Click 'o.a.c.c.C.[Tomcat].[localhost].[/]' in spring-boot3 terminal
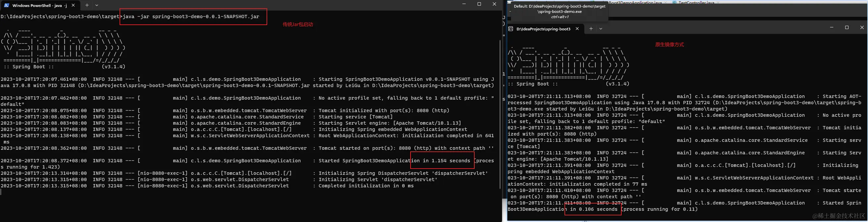 pos(745,165)
